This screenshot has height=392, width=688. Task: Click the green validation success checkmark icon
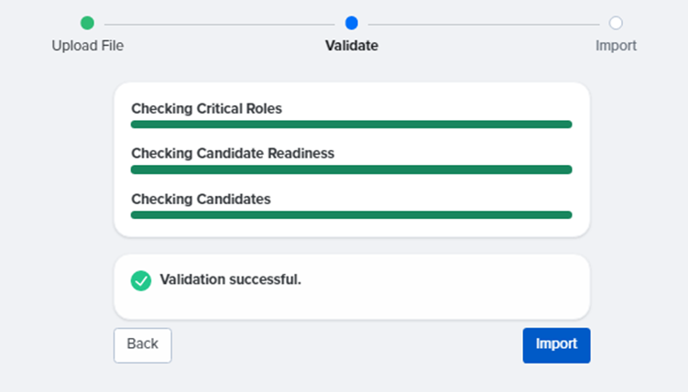click(141, 281)
